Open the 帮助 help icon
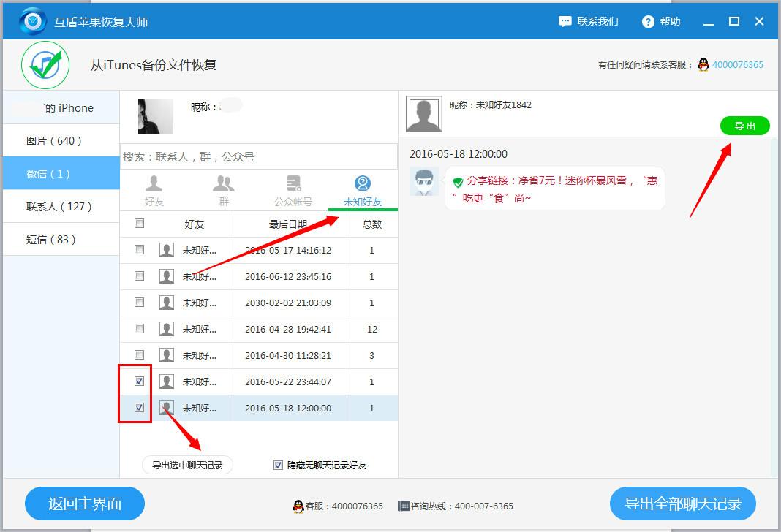 coord(649,21)
